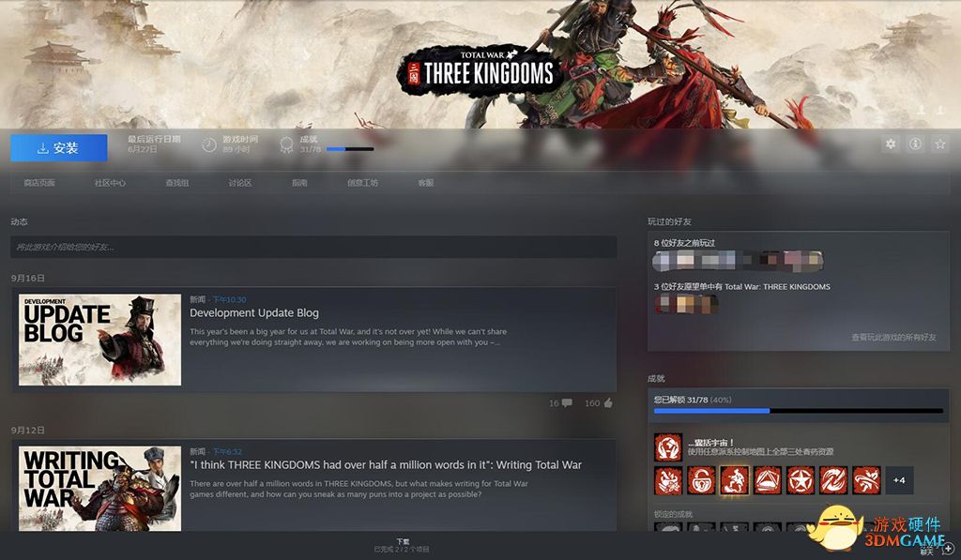This screenshot has height=560, width=961.
Task: Click the Writing Total War summary text
Action: pyautogui.click(x=358, y=489)
